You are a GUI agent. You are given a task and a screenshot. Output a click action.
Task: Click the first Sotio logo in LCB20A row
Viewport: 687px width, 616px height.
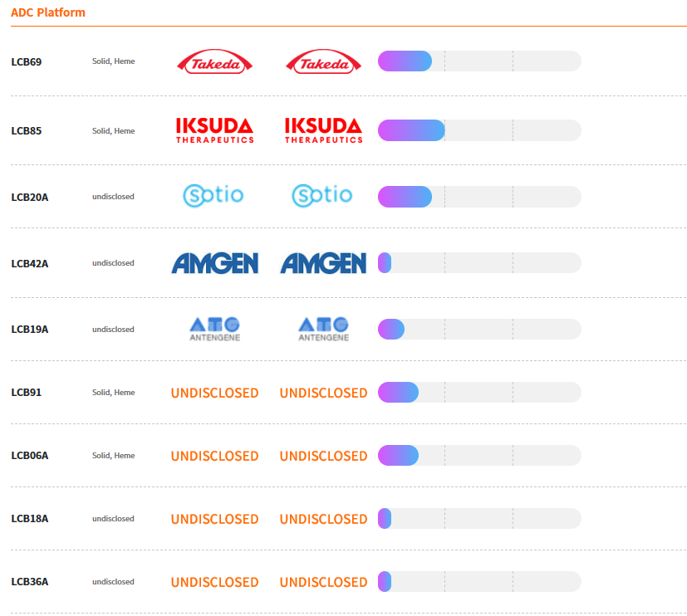pyautogui.click(x=214, y=196)
